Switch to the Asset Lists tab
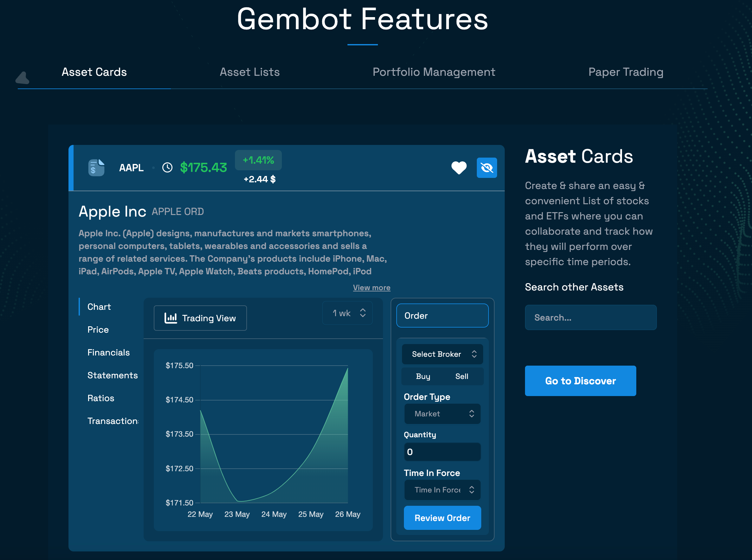This screenshot has height=560, width=752. coord(250,72)
